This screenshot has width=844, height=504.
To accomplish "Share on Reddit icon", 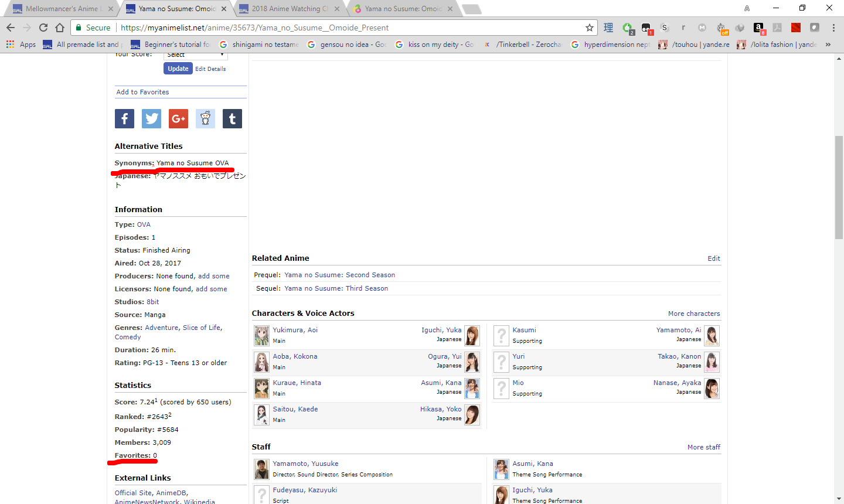I will click(x=205, y=119).
